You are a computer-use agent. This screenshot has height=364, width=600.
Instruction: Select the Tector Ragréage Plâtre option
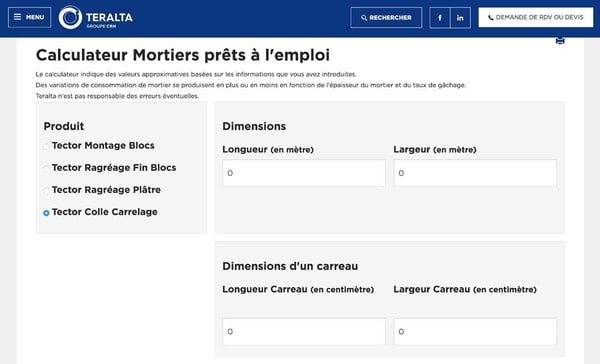click(46, 191)
